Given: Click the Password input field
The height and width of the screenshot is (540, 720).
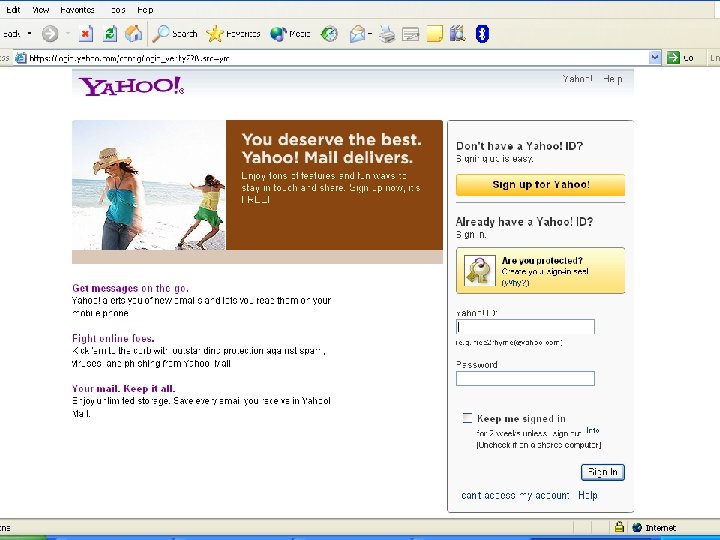Looking at the screenshot, I should 525,378.
